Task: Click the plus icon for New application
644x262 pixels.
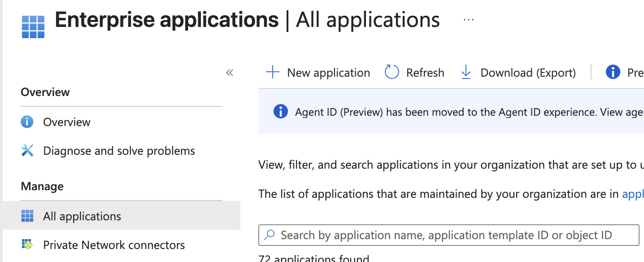Action: [273, 72]
